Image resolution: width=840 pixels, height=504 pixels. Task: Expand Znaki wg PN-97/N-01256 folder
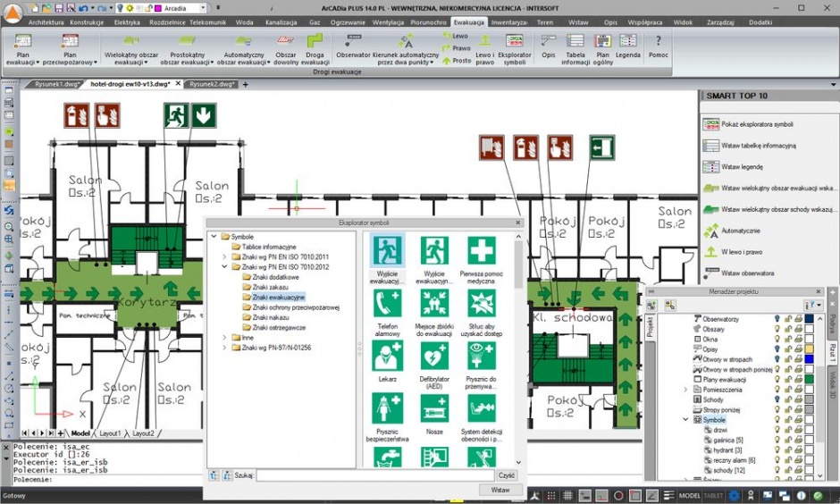[224, 348]
